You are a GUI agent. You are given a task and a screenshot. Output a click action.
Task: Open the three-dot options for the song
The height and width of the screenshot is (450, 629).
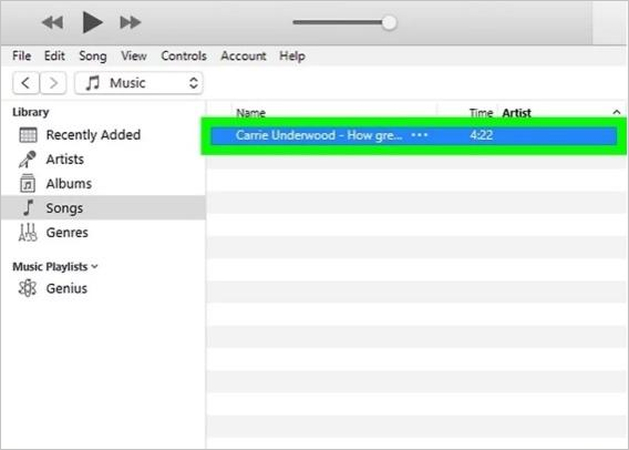(x=420, y=135)
